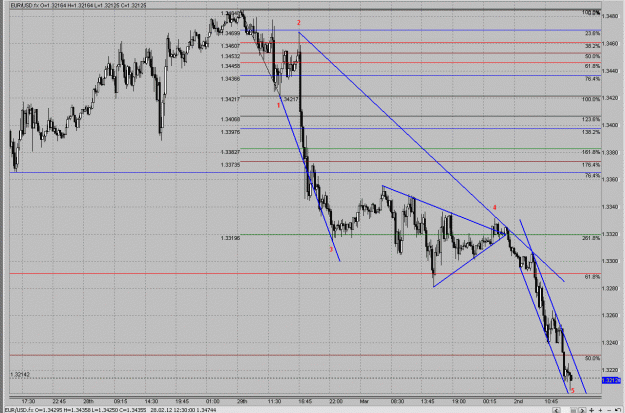Select the 1.33827 price label
625x413 pixels.
coord(230,152)
